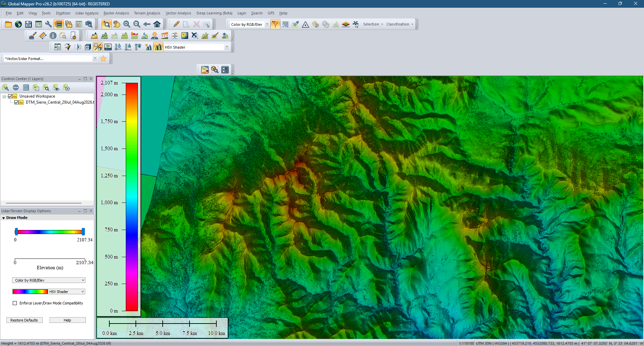Open the Classification dropdown menu
Image resolution: width=644 pixels, height=346 pixels.
(400, 24)
